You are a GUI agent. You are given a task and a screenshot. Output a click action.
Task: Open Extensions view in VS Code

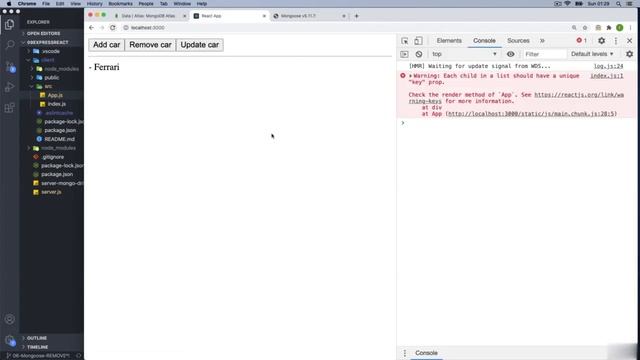point(10,108)
